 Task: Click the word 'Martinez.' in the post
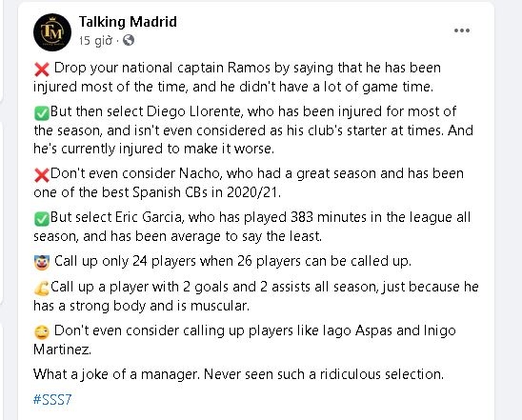pyautogui.click(x=62, y=350)
